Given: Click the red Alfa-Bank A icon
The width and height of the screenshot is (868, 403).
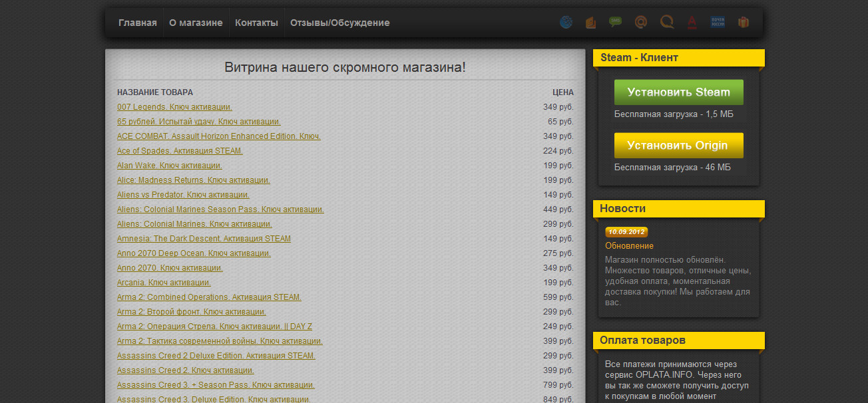Looking at the screenshot, I should pos(692,23).
